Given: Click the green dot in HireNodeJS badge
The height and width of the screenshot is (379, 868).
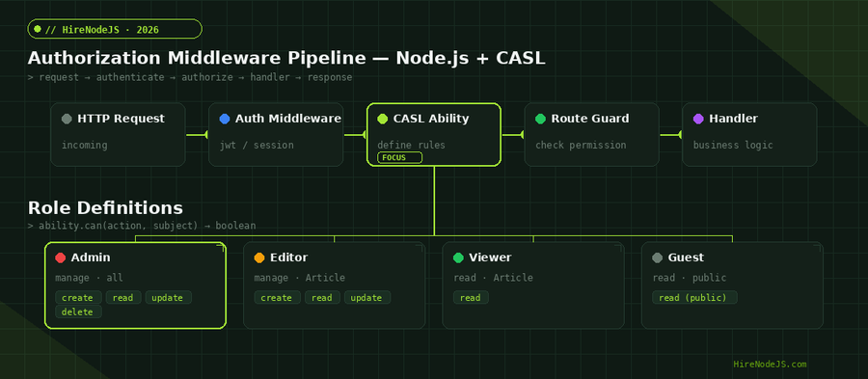Looking at the screenshot, I should tap(38, 29).
